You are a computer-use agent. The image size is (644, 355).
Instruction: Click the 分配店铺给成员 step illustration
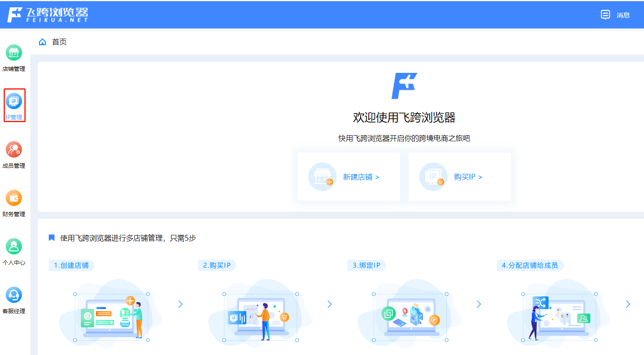[x=559, y=313]
